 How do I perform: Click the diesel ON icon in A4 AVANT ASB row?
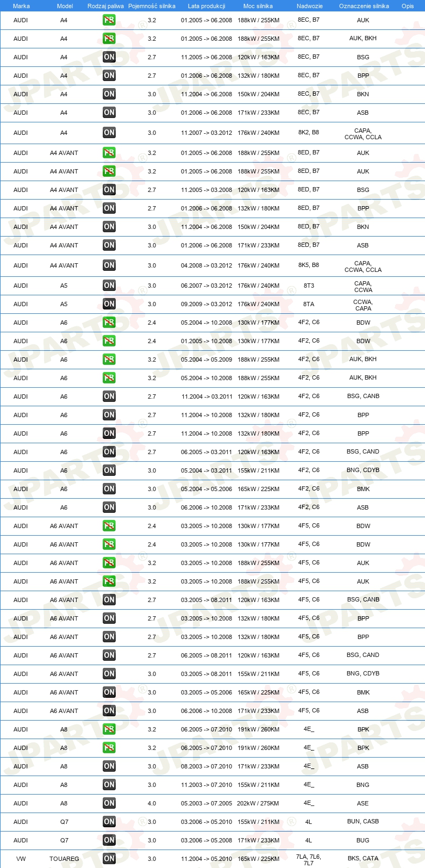point(109,245)
